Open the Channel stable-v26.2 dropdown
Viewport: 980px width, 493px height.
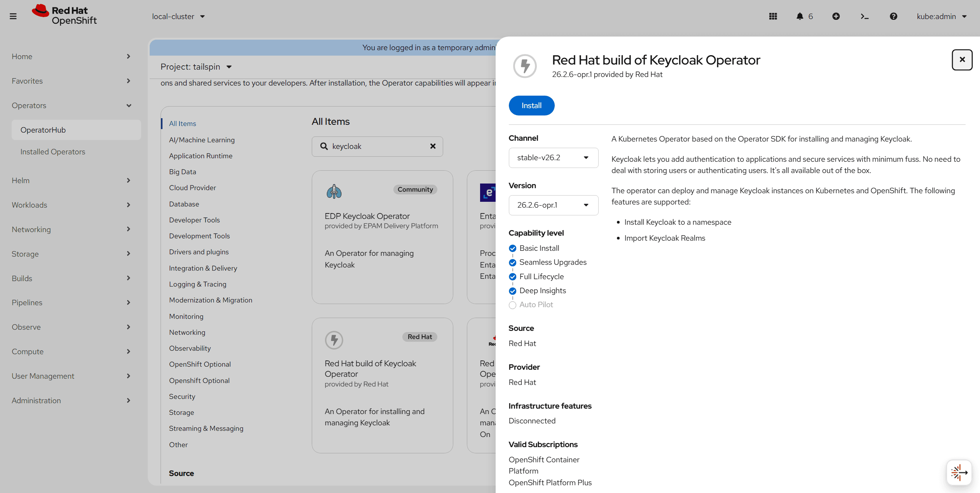pyautogui.click(x=553, y=157)
